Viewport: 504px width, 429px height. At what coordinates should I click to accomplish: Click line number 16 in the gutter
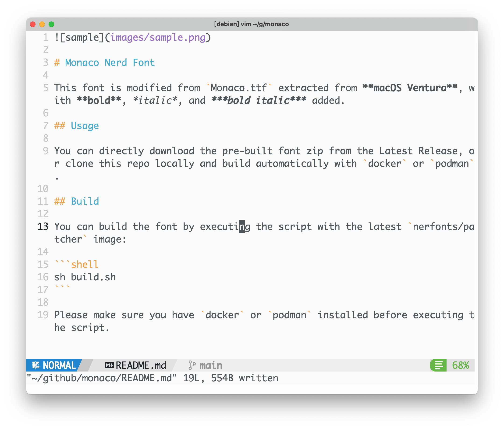point(43,277)
